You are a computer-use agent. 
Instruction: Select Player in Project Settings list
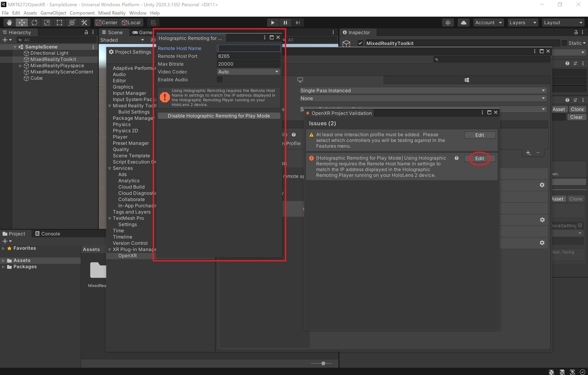[120, 137]
